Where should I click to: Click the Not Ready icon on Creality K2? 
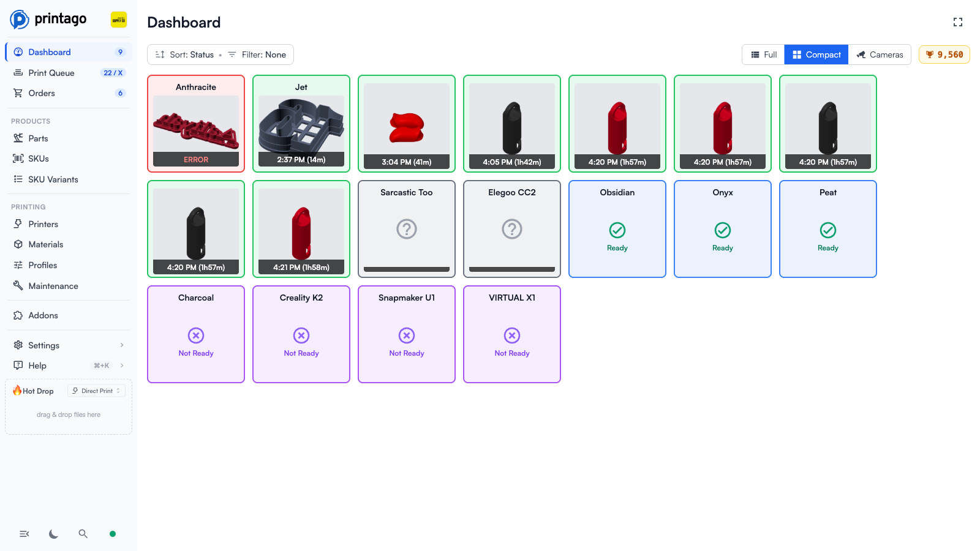coord(301,335)
